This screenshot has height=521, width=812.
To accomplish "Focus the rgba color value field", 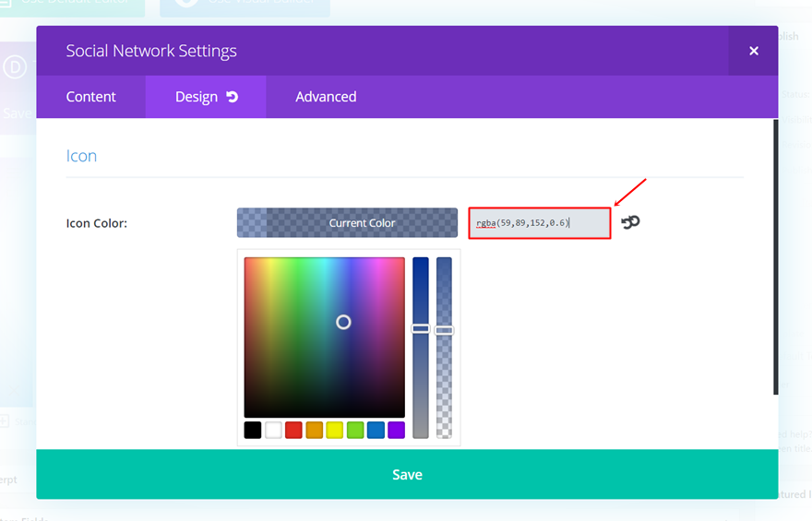I will pyautogui.click(x=539, y=223).
